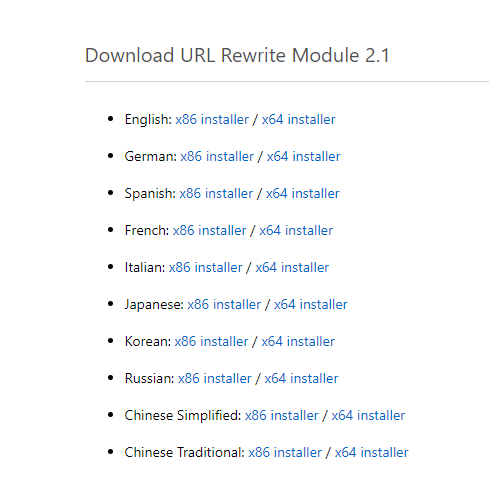Viewport: 489px width, 490px height.
Task: Get the Chinese Simplified x64 installer
Action: tap(368, 415)
